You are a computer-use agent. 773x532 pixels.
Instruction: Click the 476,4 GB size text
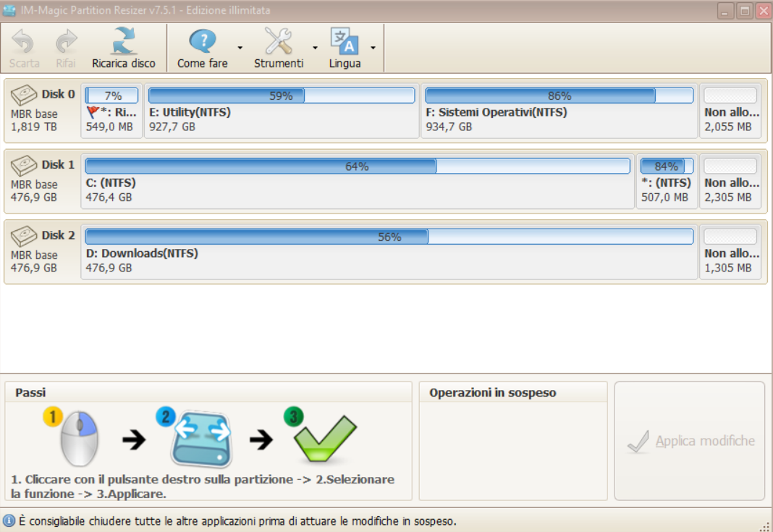pyautogui.click(x=109, y=198)
